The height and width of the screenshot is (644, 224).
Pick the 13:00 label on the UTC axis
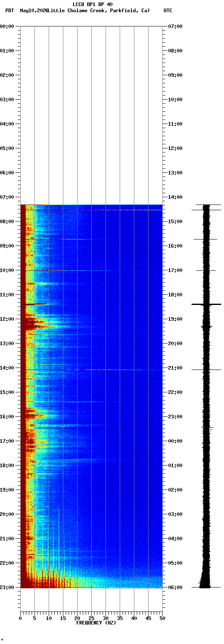175,173
